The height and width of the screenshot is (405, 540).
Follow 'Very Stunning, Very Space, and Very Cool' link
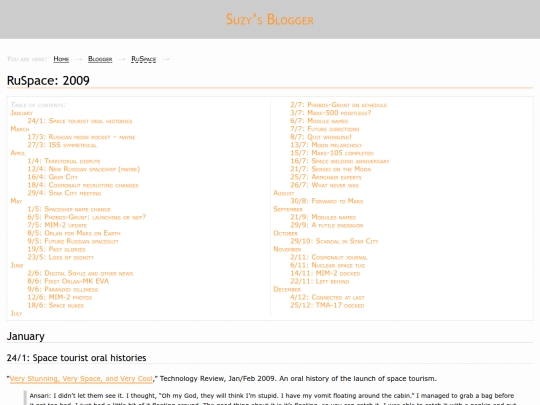pos(81,378)
